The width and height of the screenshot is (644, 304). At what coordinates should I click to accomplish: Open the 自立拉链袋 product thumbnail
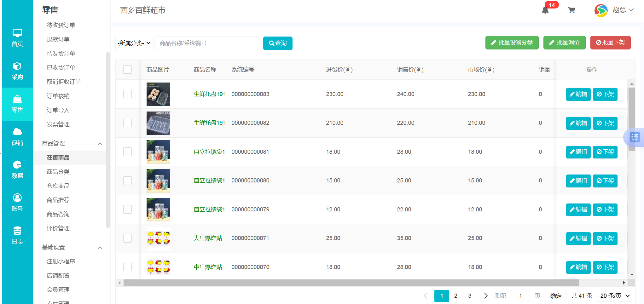[x=158, y=152]
